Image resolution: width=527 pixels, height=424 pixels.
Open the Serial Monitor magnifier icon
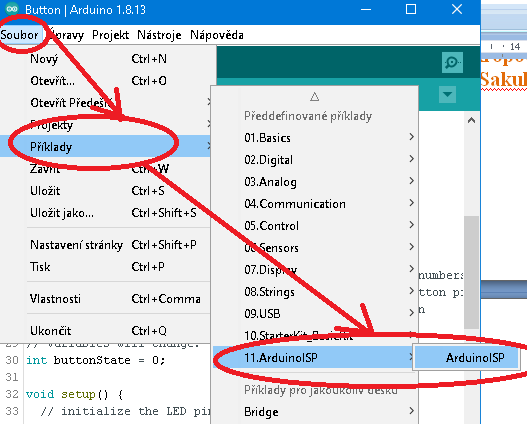pyautogui.click(x=452, y=62)
